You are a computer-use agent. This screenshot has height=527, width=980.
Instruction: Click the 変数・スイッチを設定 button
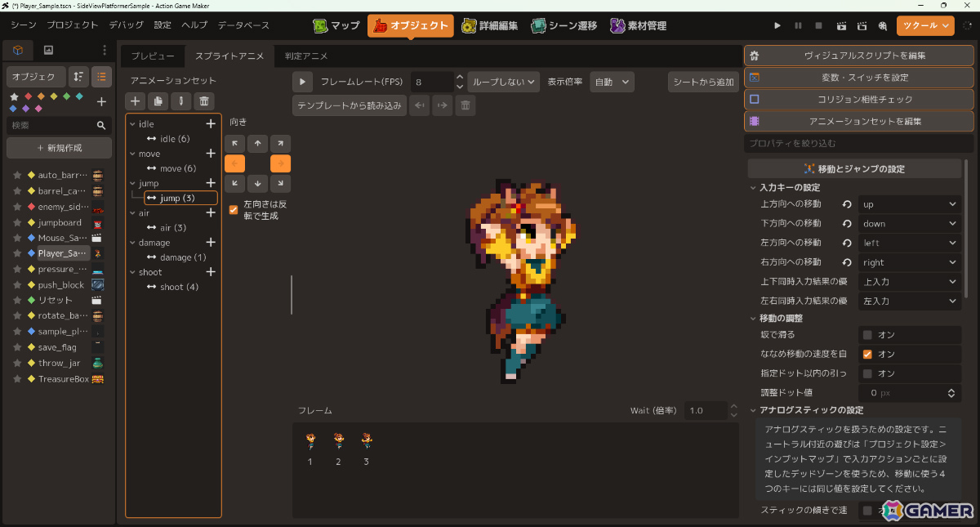[x=859, y=78]
